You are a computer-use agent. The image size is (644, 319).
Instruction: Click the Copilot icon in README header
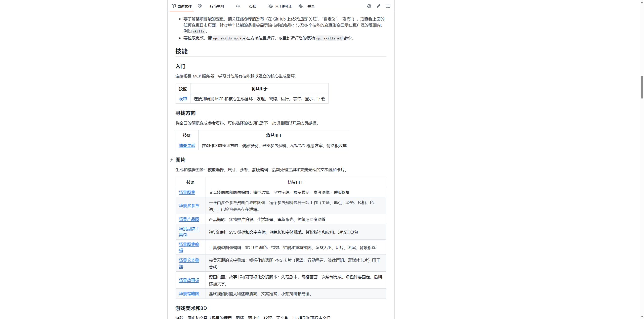[369, 6]
